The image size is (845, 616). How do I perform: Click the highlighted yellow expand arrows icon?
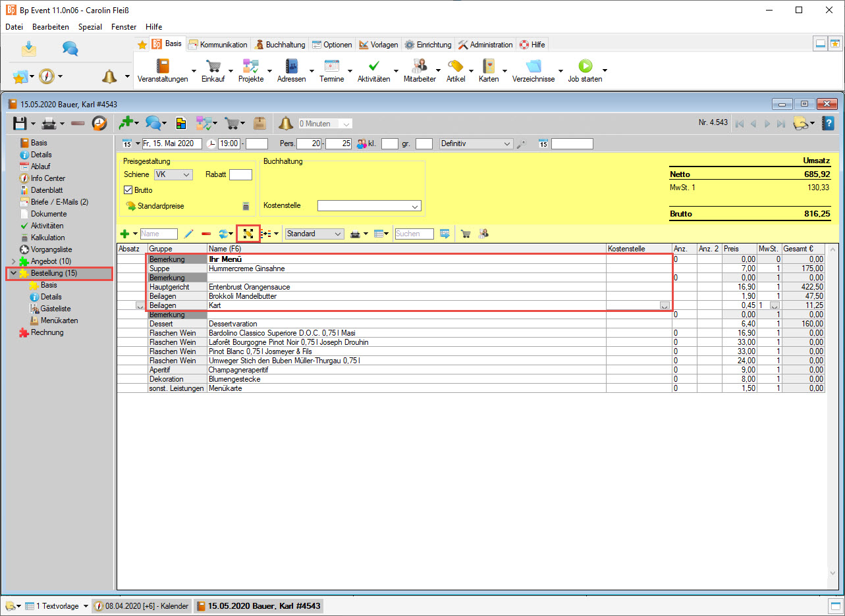248,234
